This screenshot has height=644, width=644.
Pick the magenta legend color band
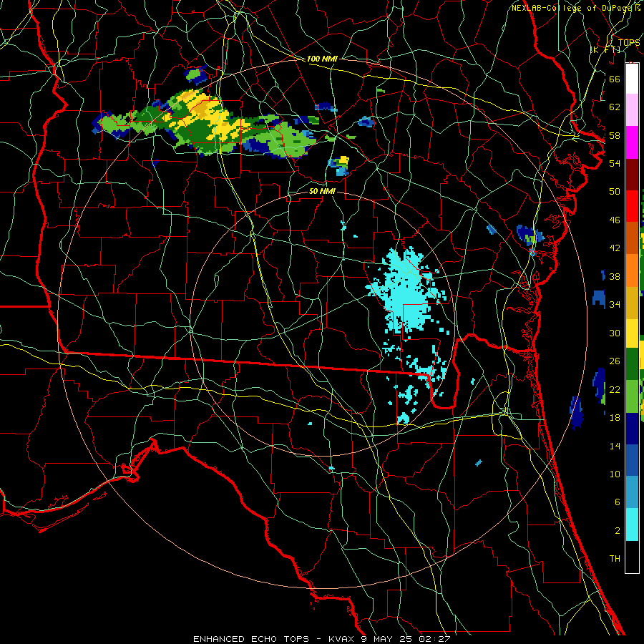coord(632,142)
